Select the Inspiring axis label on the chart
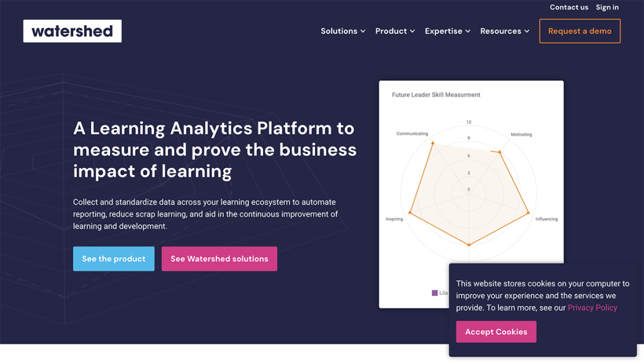 [395, 220]
